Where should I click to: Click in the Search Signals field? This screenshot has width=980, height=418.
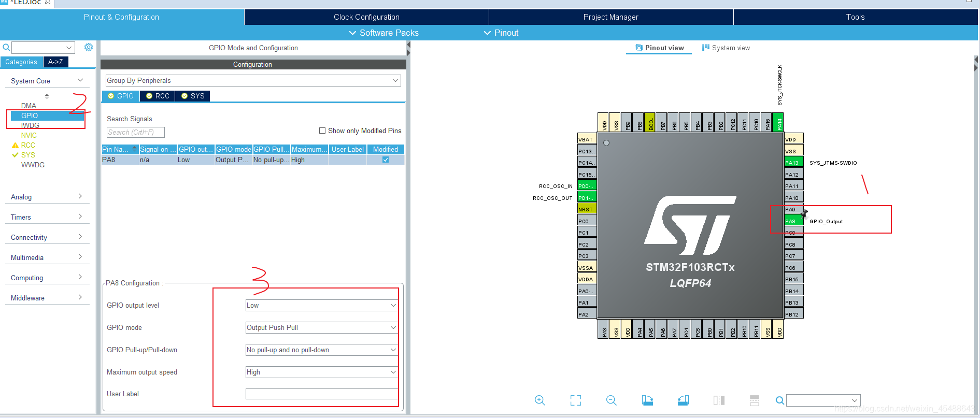coord(135,132)
